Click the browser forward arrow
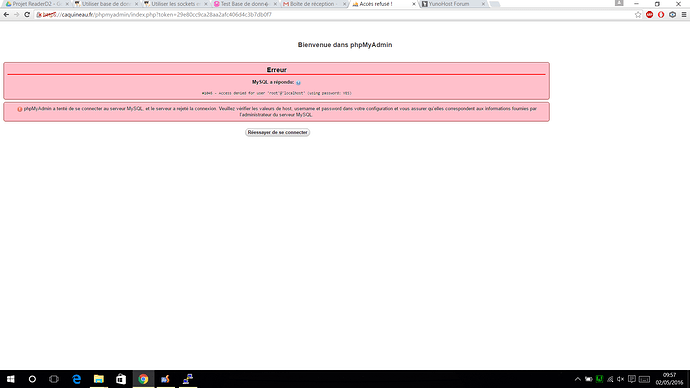The height and width of the screenshot is (388, 690). pos(16,15)
